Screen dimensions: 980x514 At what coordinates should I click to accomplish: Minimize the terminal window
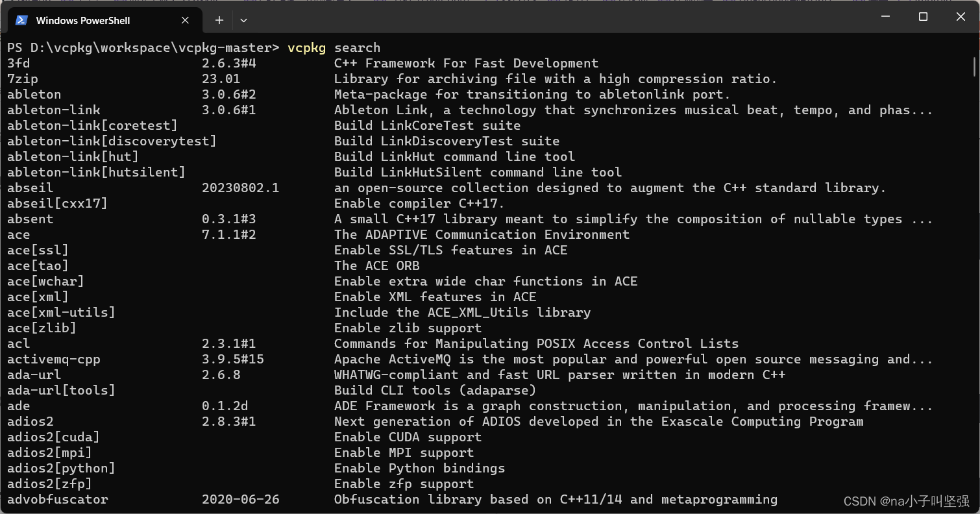pos(886,17)
